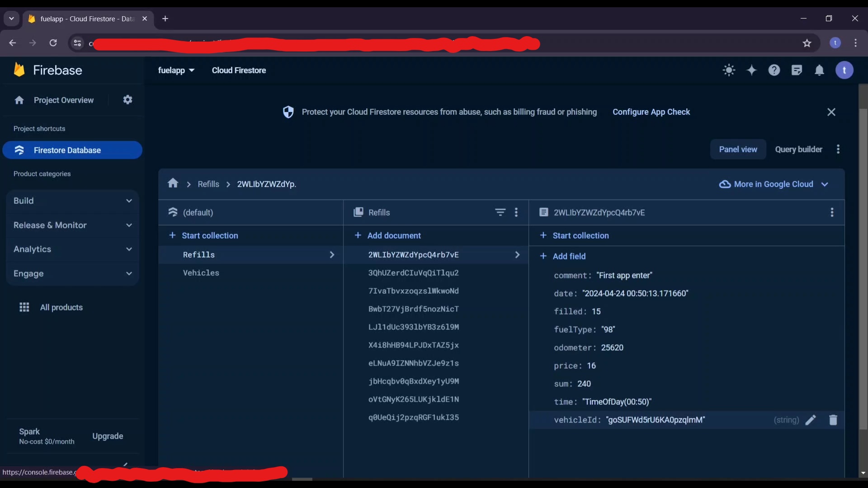Expand the Build category
This screenshot has height=488, width=868.
click(x=72, y=201)
